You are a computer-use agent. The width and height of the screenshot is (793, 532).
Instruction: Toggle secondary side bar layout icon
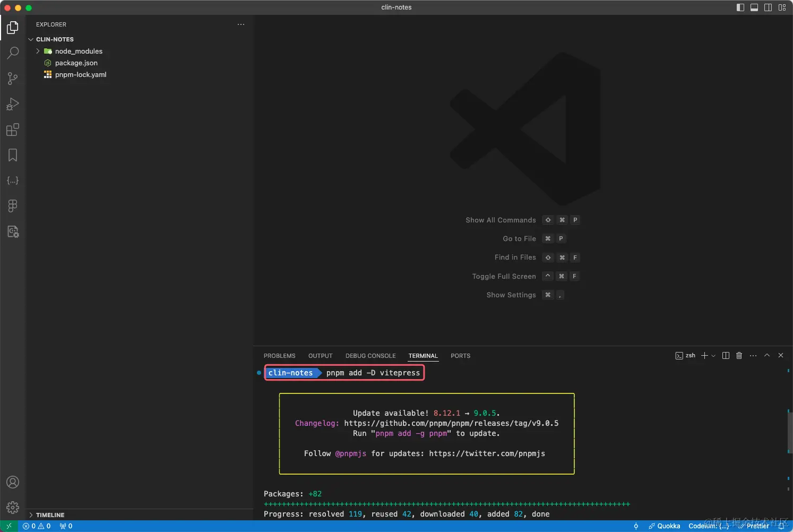tap(768, 7)
